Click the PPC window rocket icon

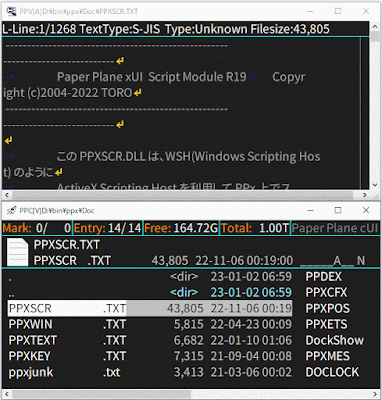(x=11, y=210)
